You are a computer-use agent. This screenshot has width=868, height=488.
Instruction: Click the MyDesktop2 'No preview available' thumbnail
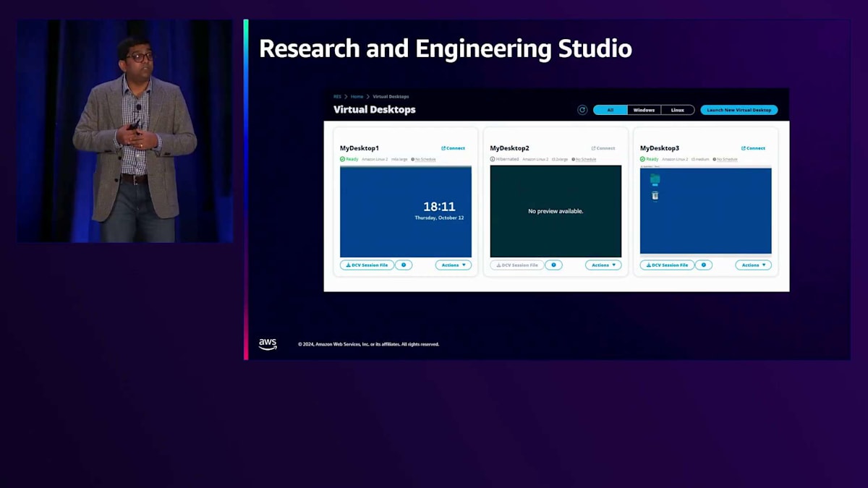click(556, 211)
